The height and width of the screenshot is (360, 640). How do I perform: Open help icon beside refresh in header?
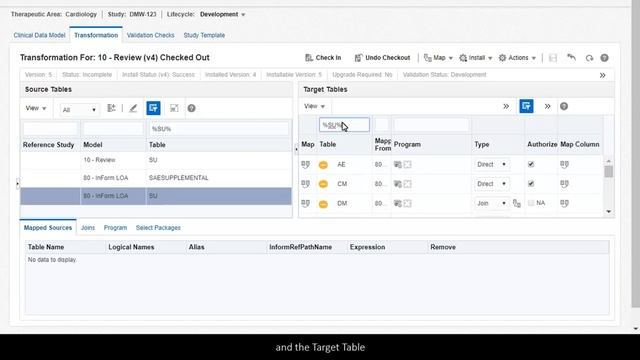[604, 58]
